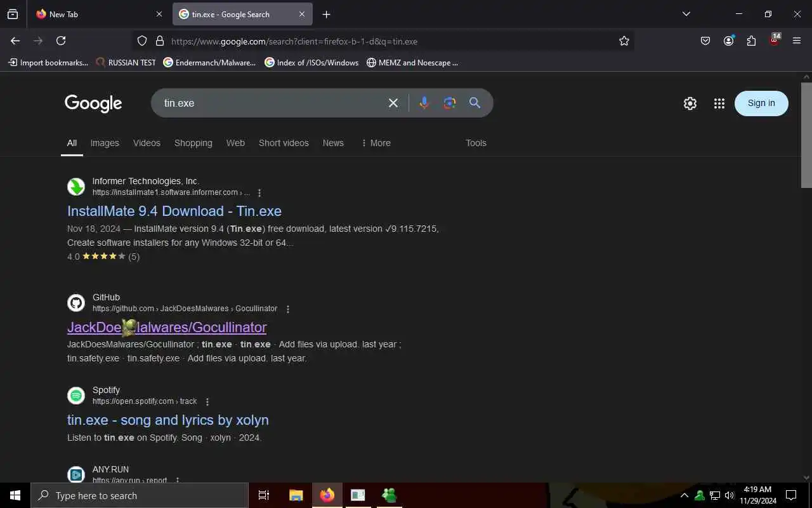Click the ANY.RUN favicon
The height and width of the screenshot is (508, 812).
tap(76, 474)
